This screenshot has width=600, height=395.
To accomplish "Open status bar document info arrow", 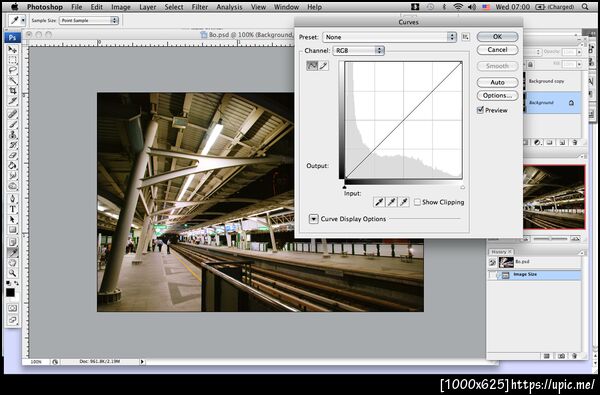I will [142, 361].
